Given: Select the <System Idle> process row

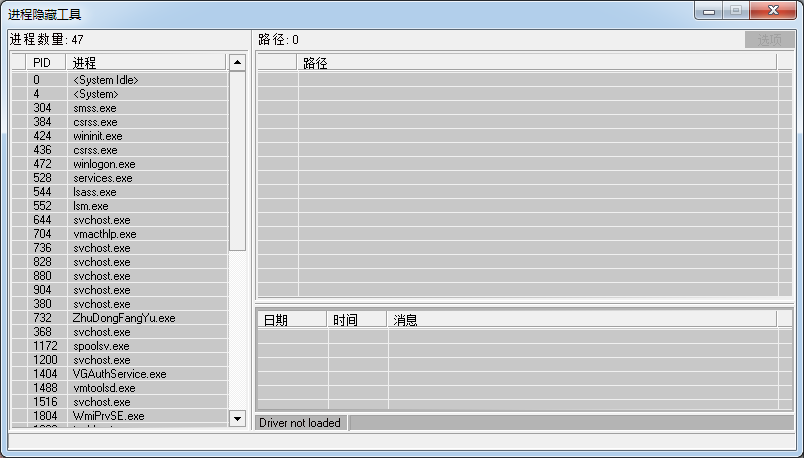Looking at the screenshot, I should point(105,80).
